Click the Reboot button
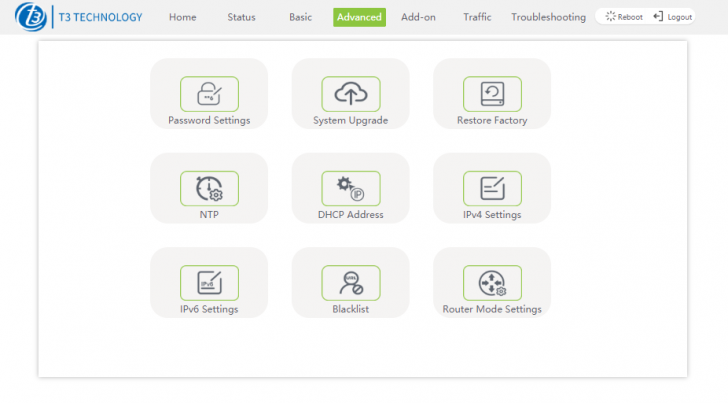This screenshot has width=728, height=403. click(624, 17)
